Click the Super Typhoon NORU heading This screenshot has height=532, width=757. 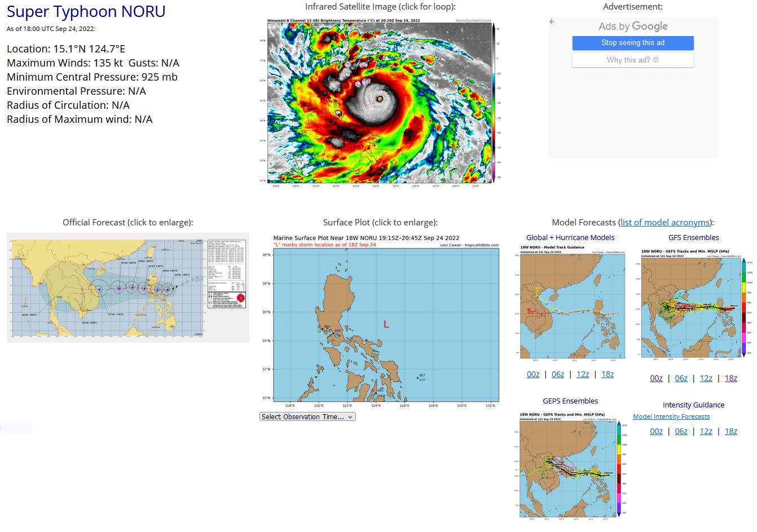86,11
